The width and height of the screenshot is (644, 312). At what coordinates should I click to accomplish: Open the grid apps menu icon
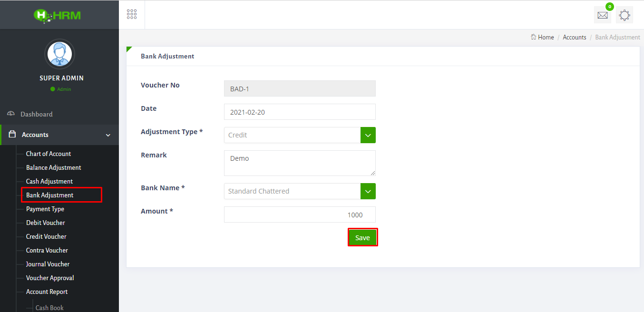pos(132,14)
